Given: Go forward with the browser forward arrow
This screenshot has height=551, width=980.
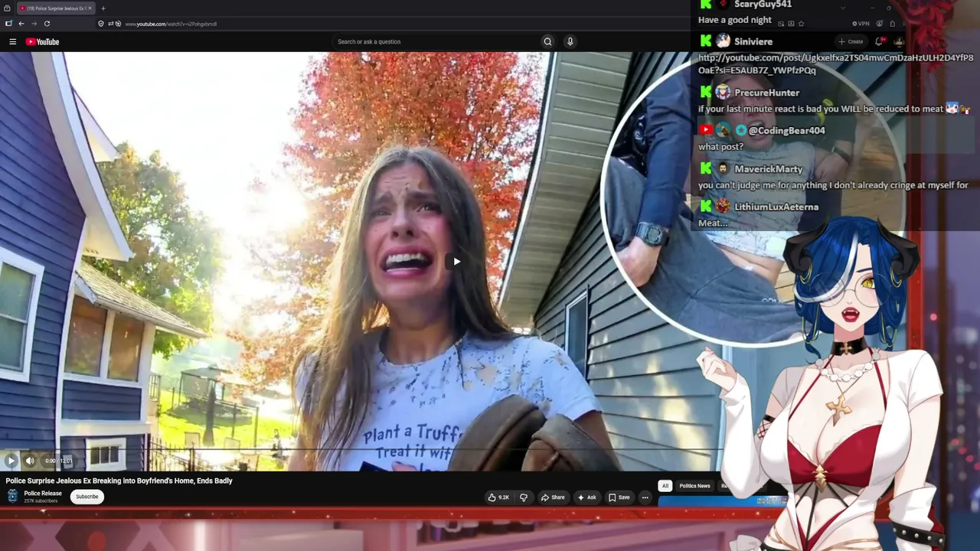Looking at the screenshot, I should [34, 24].
